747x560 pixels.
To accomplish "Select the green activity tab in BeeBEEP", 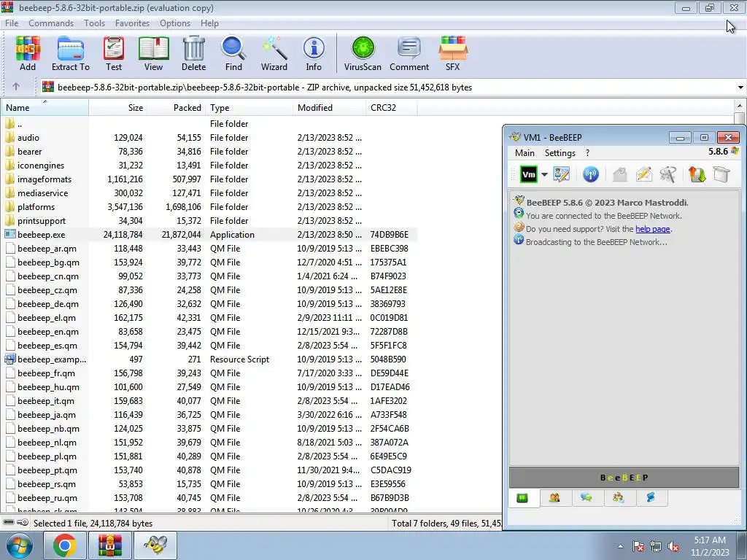I will 522,498.
